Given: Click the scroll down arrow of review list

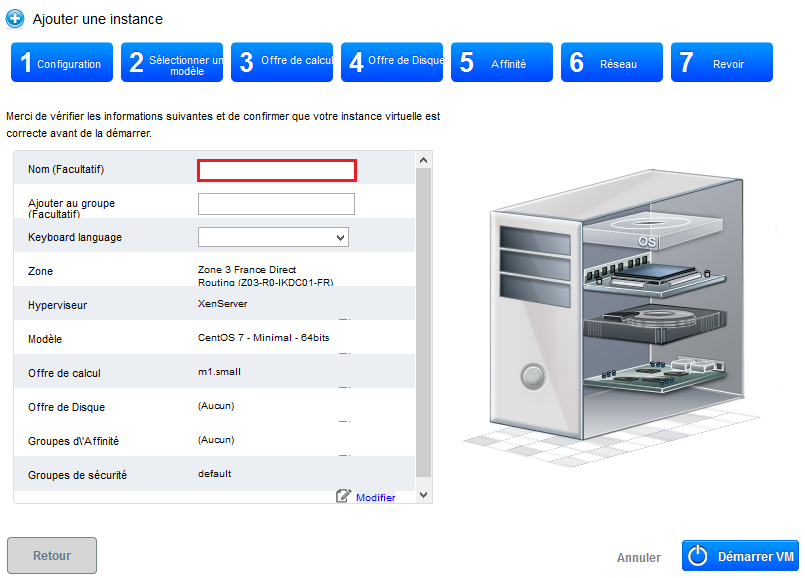Looking at the screenshot, I should [x=422, y=494].
